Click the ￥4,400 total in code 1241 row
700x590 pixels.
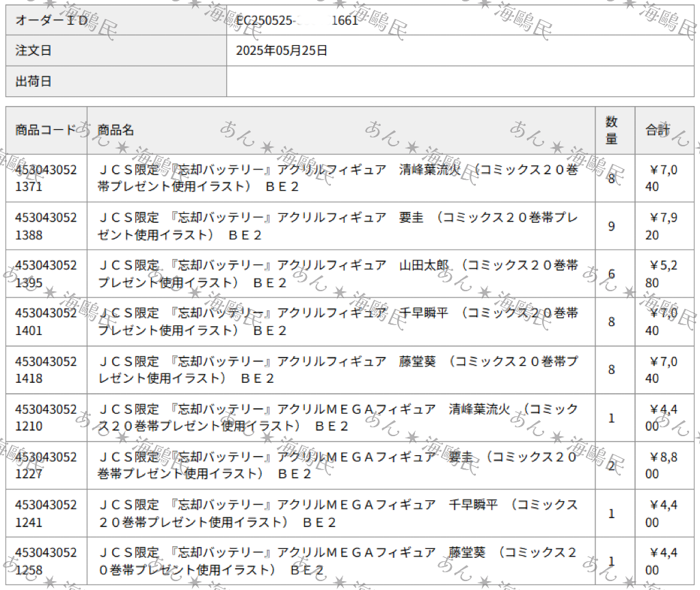[662, 513]
